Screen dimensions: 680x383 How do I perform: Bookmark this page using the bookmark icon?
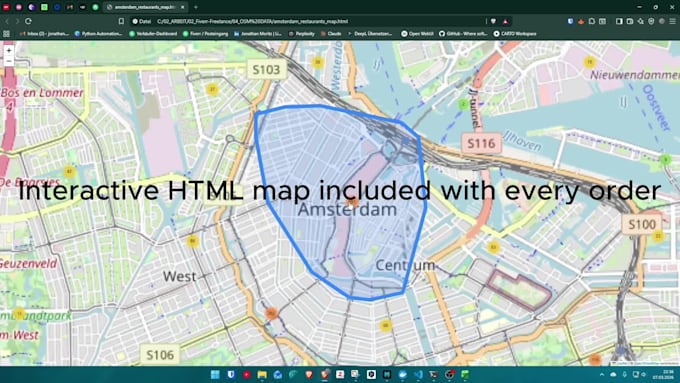tap(121, 21)
